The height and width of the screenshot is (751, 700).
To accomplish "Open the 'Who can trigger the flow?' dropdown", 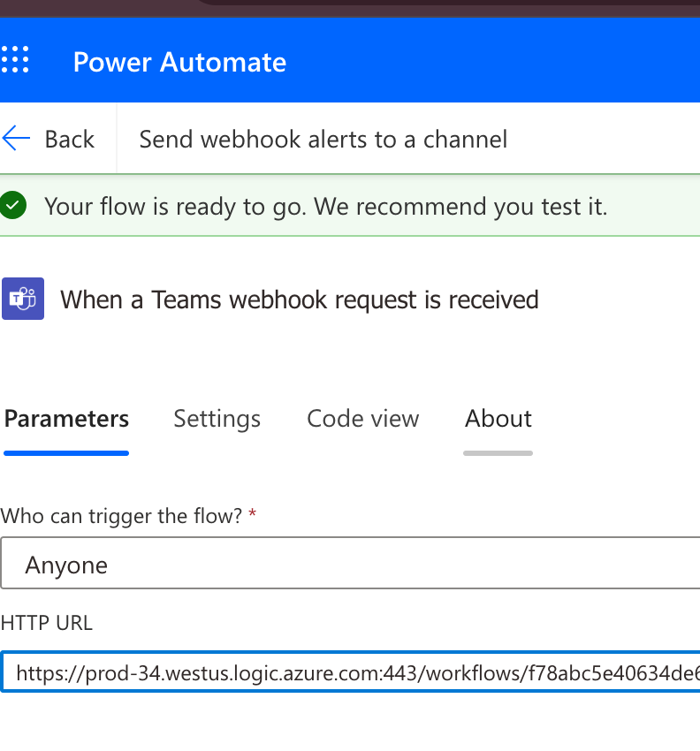I will (x=350, y=563).
